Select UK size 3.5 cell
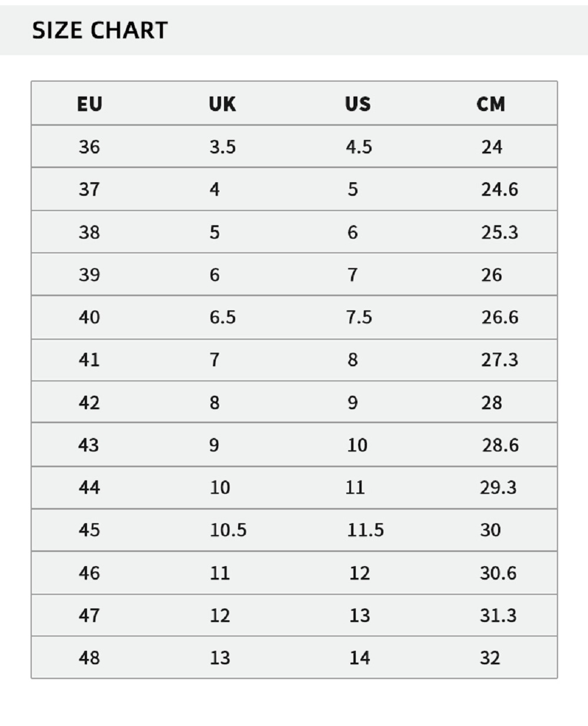This screenshot has height=726, width=588. (222, 146)
